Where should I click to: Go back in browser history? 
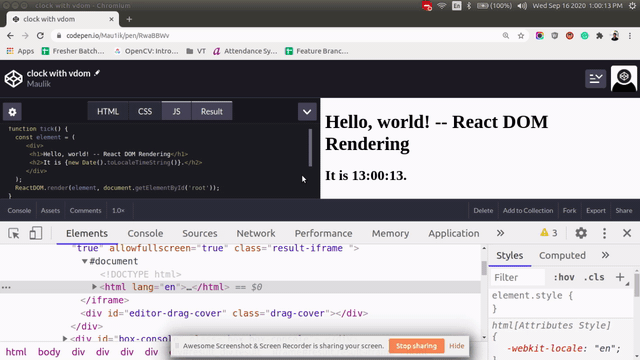click(x=10, y=36)
